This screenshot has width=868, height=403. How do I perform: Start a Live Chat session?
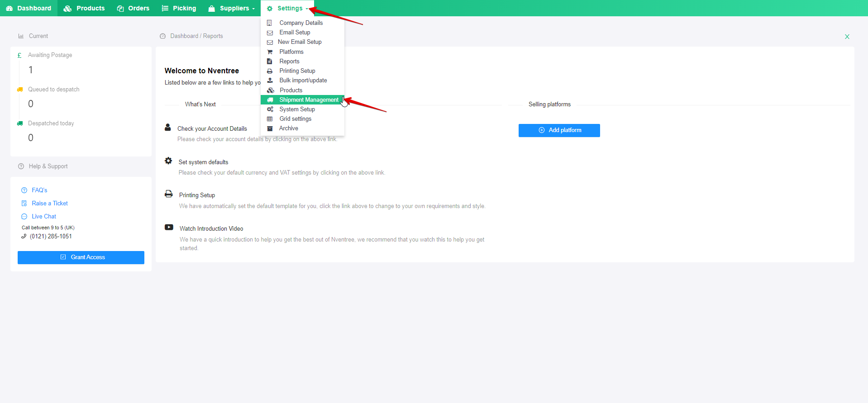tap(44, 216)
